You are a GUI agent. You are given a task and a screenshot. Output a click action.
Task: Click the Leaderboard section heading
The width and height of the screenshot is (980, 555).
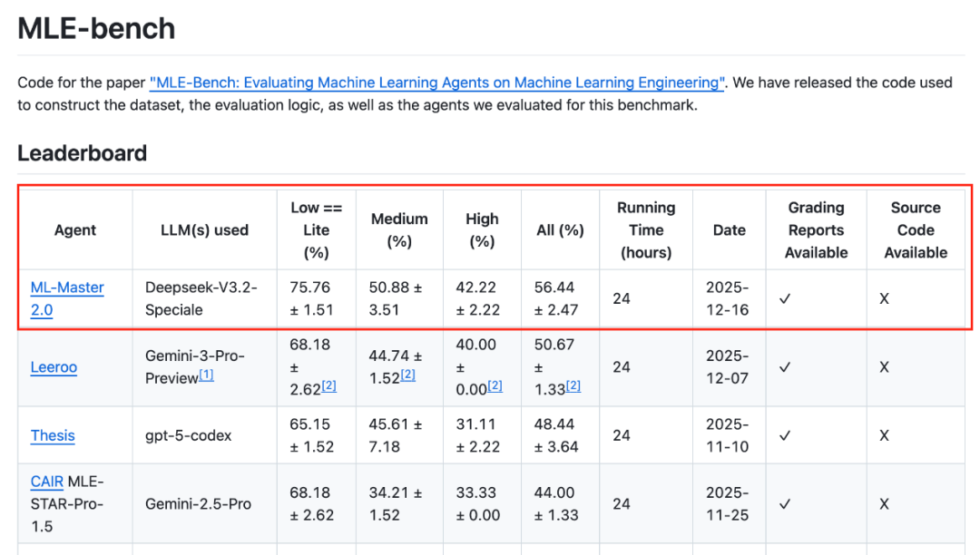(x=82, y=153)
